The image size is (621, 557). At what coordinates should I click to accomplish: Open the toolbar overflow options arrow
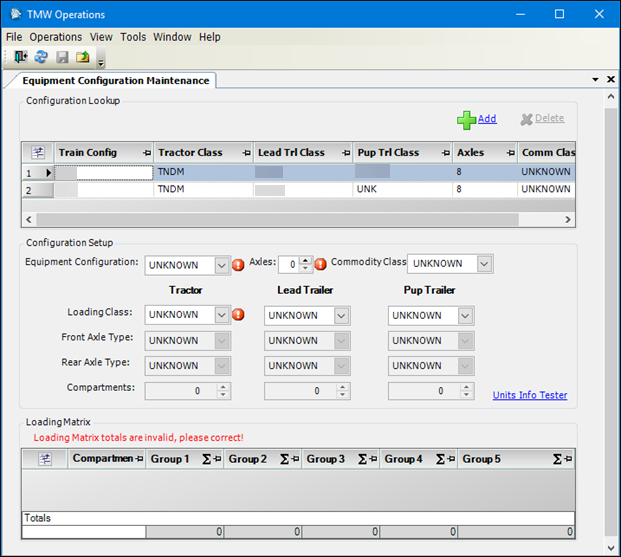pyautogui.click(x=100, y=62)
